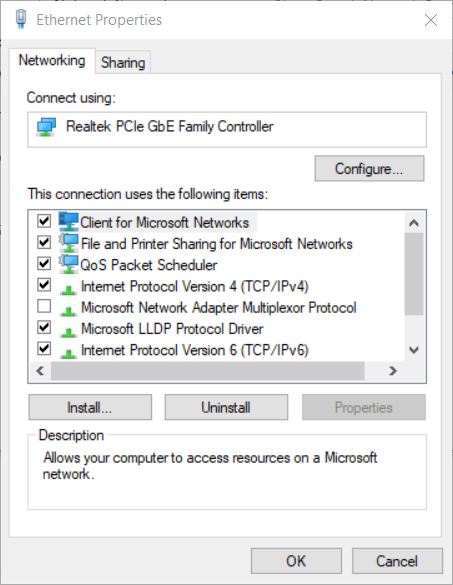Click the horizontal scroll right arrow
The image size is (453, 585).
click(393, 370)
